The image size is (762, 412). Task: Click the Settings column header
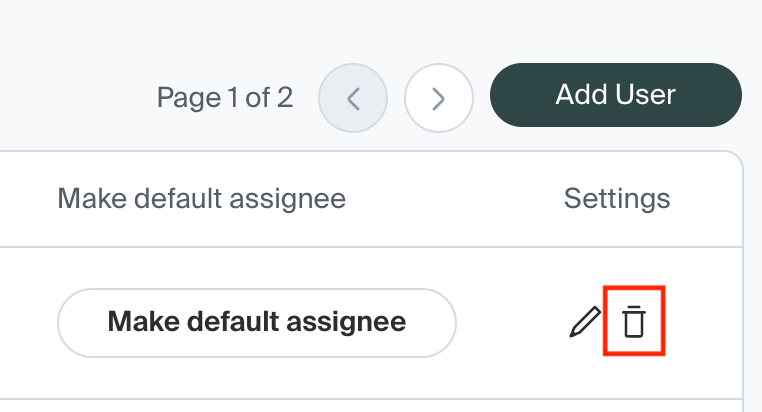point(616,198)
